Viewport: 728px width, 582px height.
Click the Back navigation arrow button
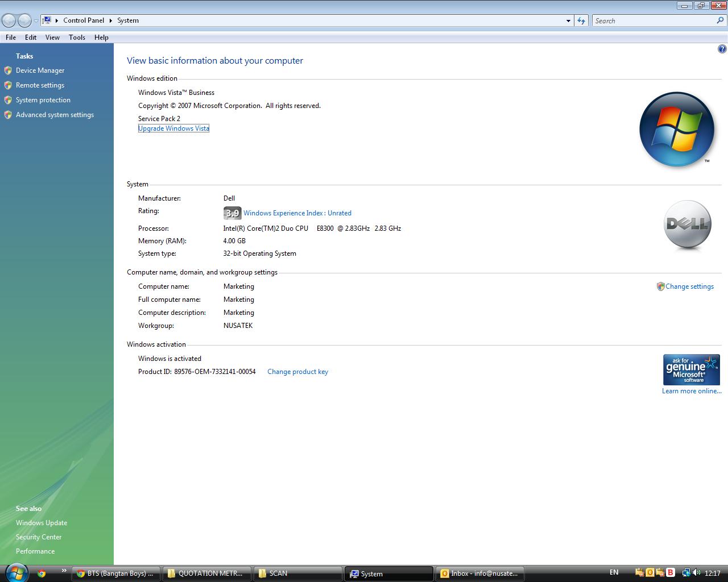[9, 21]
